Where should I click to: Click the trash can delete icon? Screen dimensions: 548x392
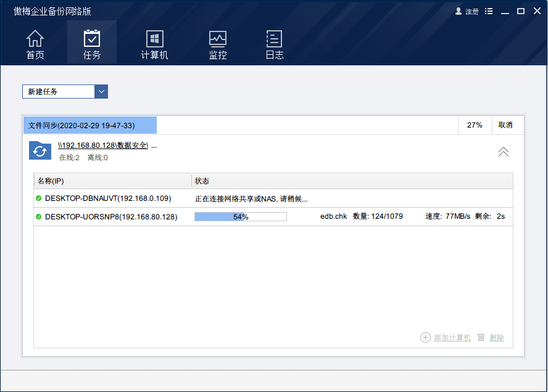point(481,337)
